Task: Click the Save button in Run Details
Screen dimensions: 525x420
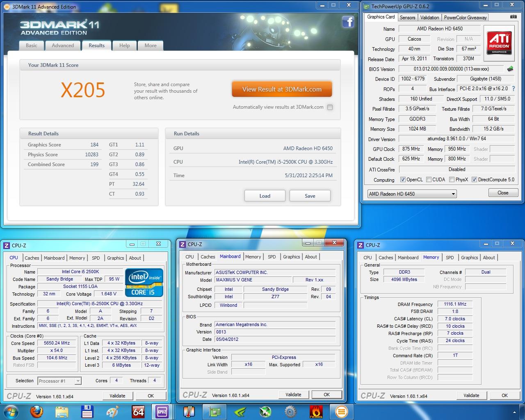Action: 310,196
